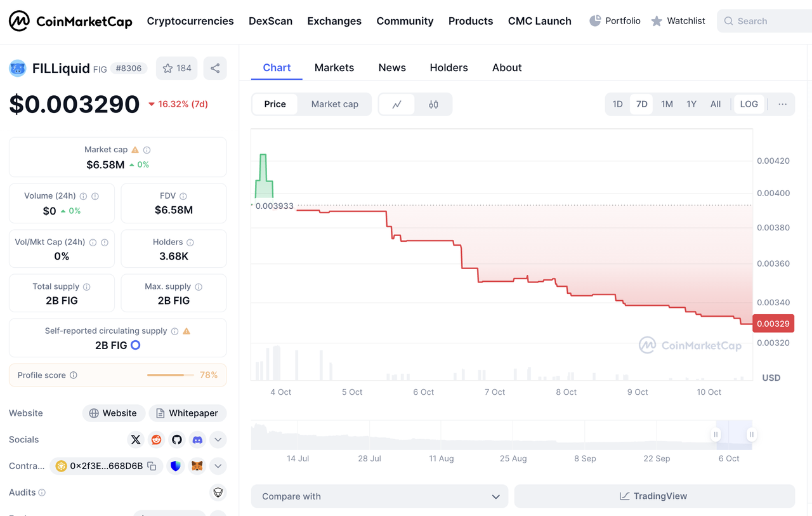The height and width of the screenshot is (516, 812).
Task: Expand more contracts with the chevron
Action: click(x=218, y=466)
